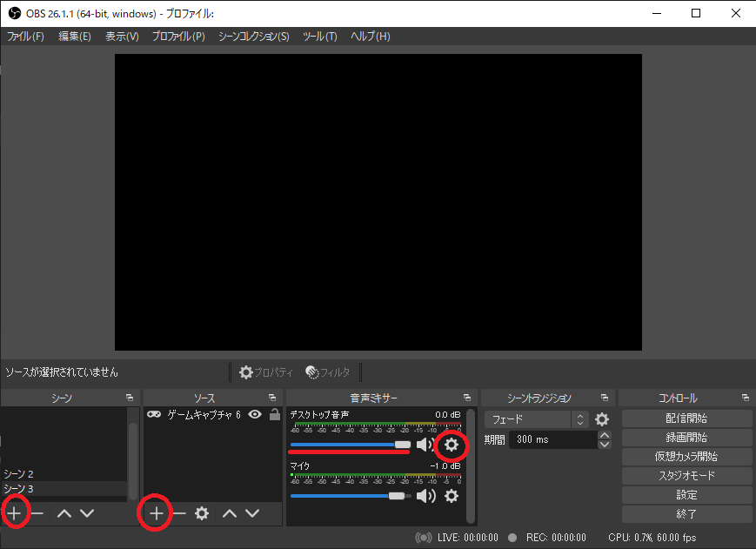
Task: Undock the コントロール panel
Action: pyautogui.click(x=746, y=398)
